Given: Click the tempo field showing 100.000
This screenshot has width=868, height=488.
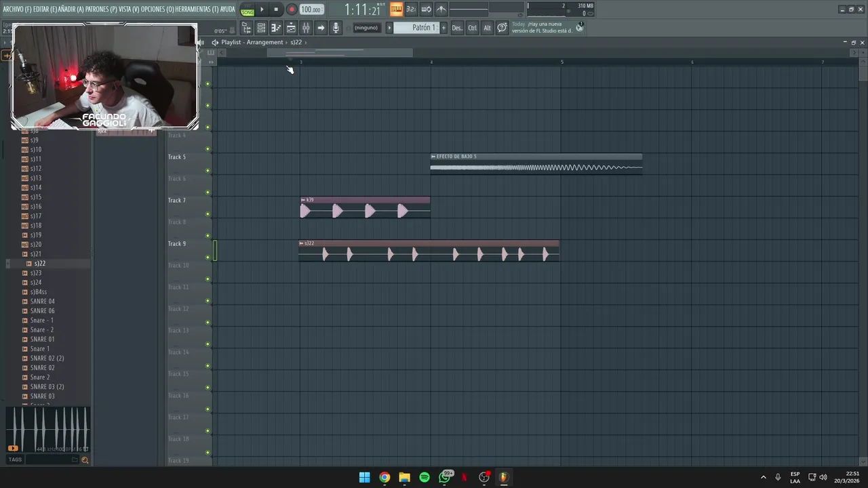Looking at the screenshot, I should 311,9.
